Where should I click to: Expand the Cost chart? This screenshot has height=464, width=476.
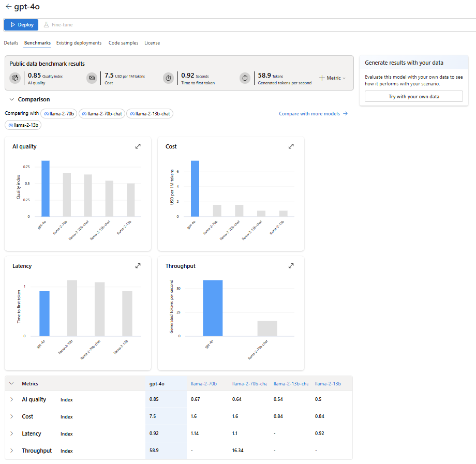tap(291, 146)
